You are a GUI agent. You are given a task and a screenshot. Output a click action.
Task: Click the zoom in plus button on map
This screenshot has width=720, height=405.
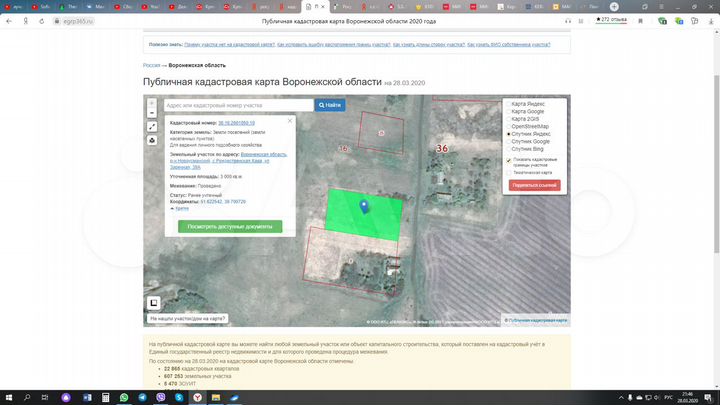(x=152, y=102)
